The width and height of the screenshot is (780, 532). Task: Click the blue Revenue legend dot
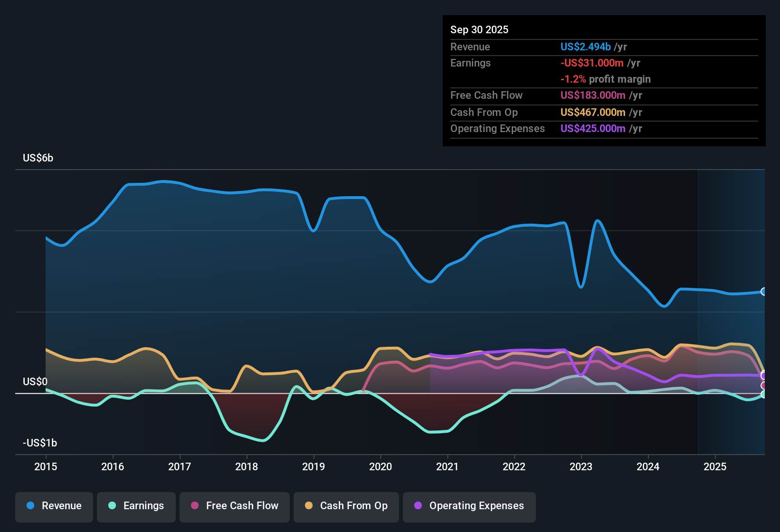pos(29,506)
